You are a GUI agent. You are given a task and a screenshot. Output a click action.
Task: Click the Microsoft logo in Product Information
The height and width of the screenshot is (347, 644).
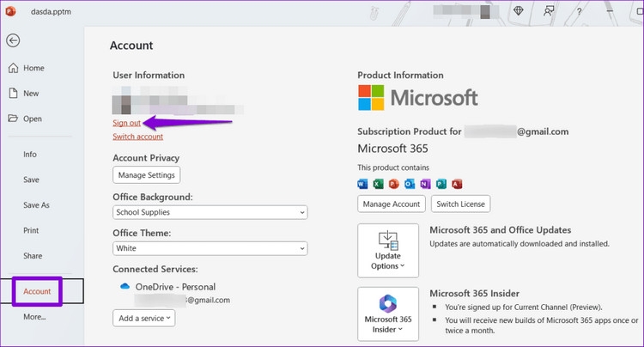tap(417, 98)
